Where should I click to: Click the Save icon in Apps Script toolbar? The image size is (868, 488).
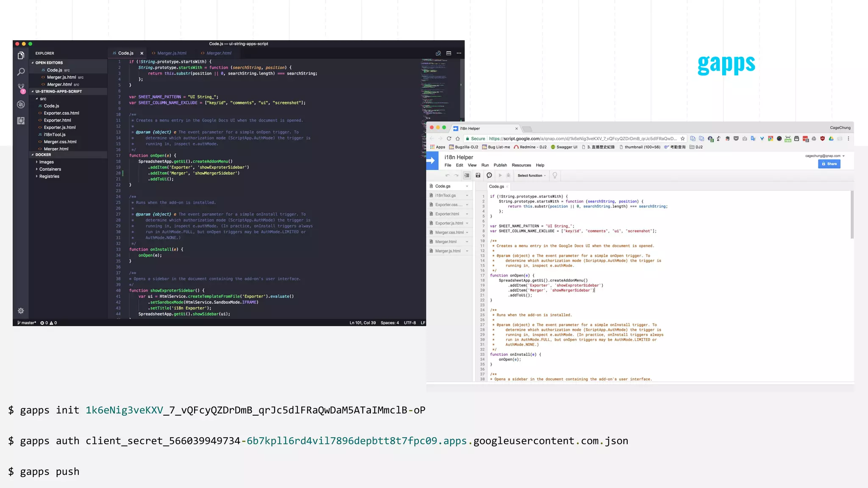[478, 175]
